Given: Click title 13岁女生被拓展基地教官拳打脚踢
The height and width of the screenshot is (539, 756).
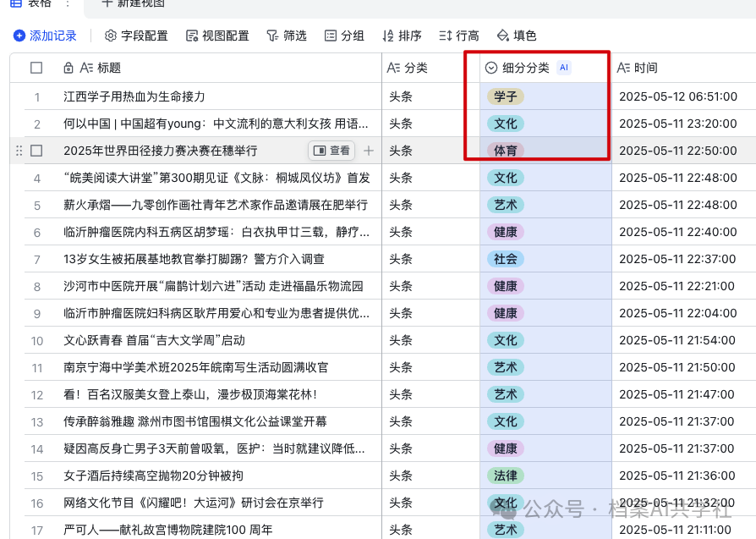Looking at the screenshot, I should tap(194, 259).
